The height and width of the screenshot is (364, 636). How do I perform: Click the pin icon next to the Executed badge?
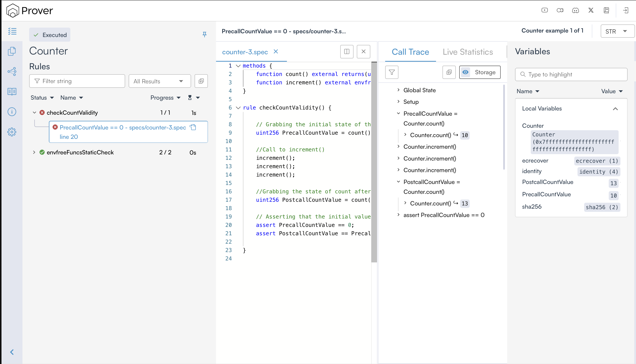(204, 35)
